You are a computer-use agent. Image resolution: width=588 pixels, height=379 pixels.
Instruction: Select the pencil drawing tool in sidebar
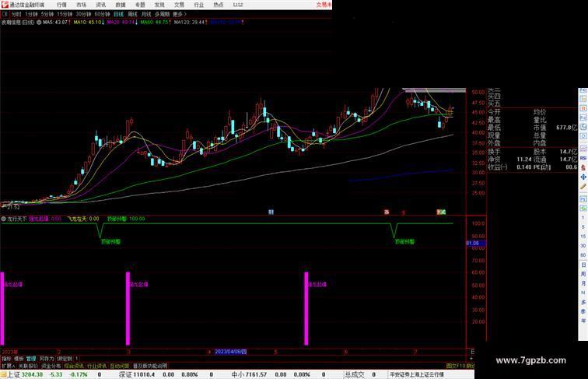click(x=583, y=187)
